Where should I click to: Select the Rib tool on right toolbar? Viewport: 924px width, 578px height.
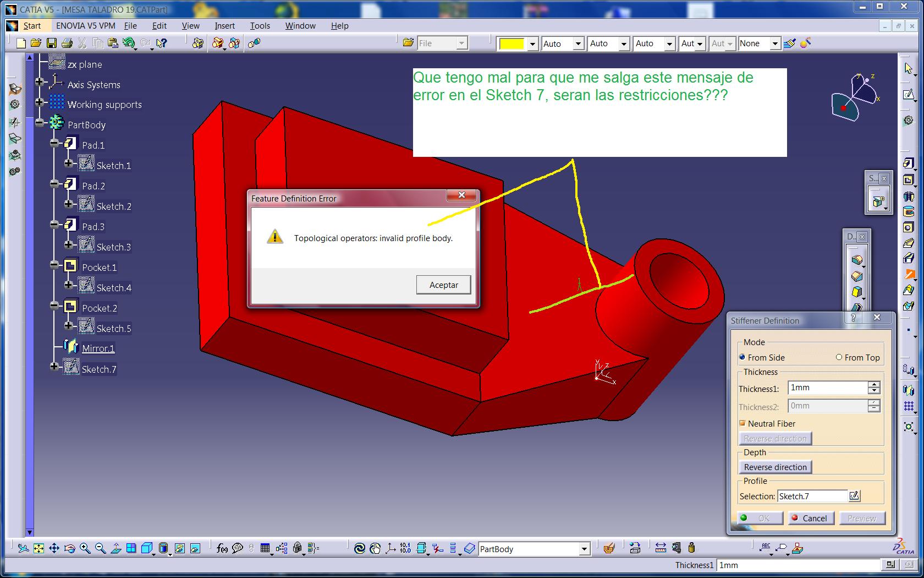(909, 243)
